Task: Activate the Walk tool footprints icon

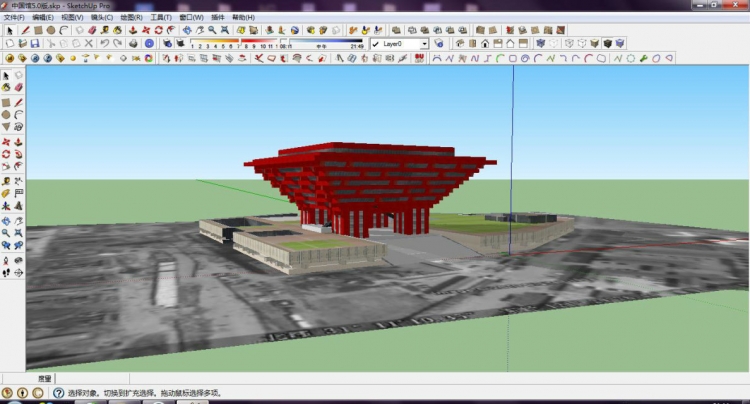Action: point(6,273)
